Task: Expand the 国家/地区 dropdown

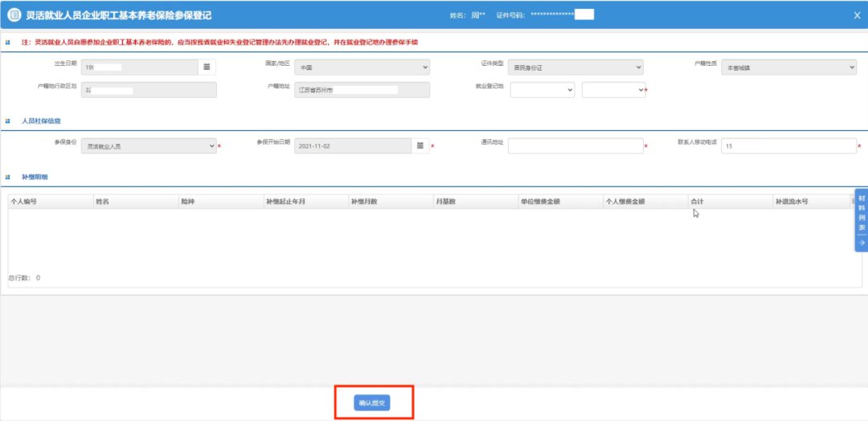Action: (362, 67)
